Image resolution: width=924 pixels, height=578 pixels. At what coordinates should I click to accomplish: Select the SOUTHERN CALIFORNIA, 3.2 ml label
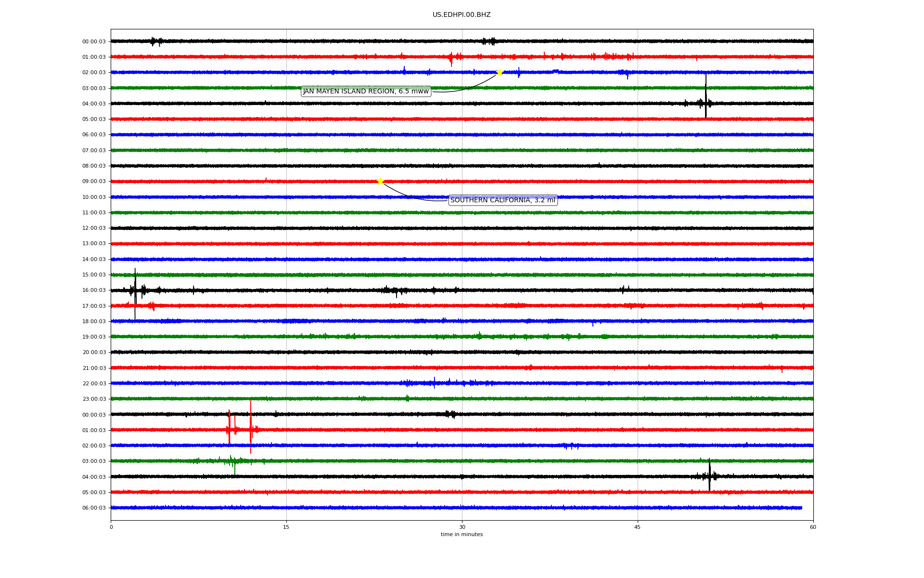click(x=503, y=200)
